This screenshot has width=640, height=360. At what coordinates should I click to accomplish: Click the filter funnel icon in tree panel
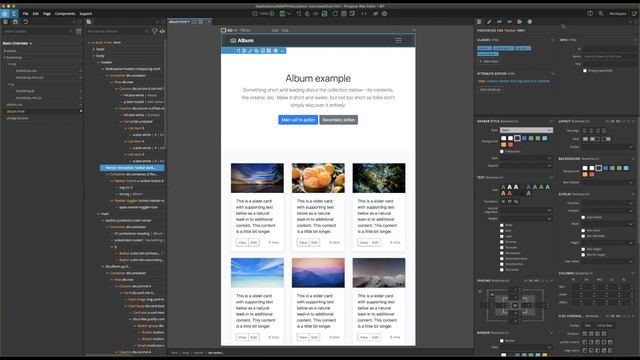[155, 31]
